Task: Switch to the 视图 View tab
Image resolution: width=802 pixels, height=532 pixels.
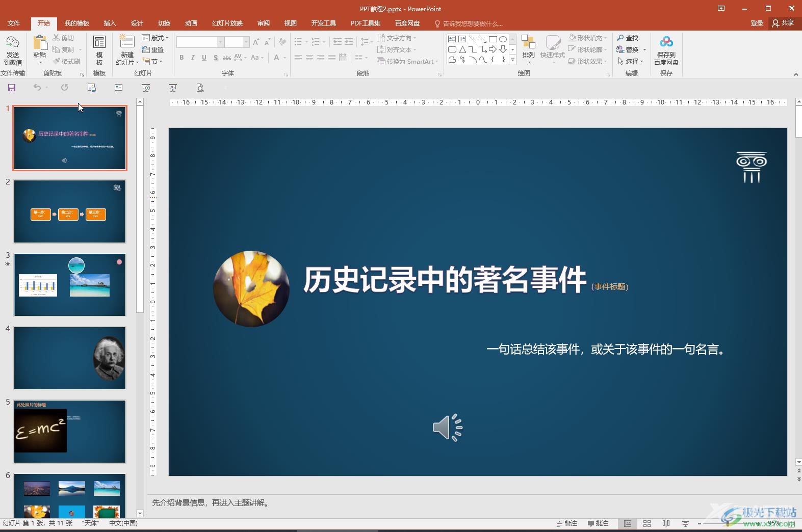Action: pyautogui.click(x=291, y=23)
